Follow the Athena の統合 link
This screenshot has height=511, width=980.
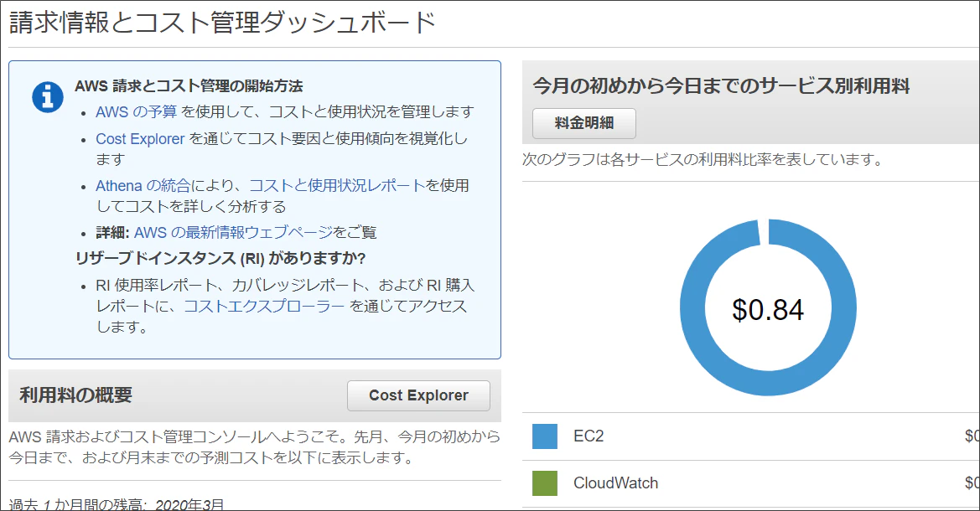tap(143, 185)
